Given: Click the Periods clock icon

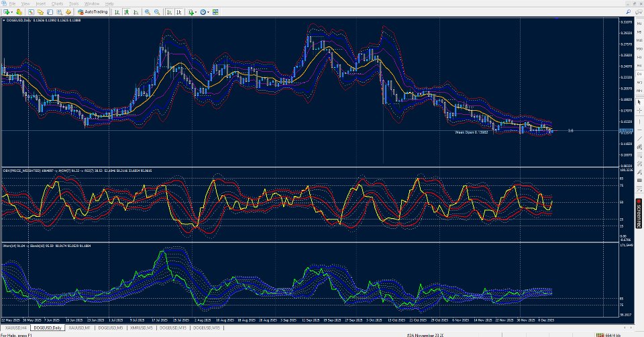Looking at the screenshot, I should click(203, 12).
